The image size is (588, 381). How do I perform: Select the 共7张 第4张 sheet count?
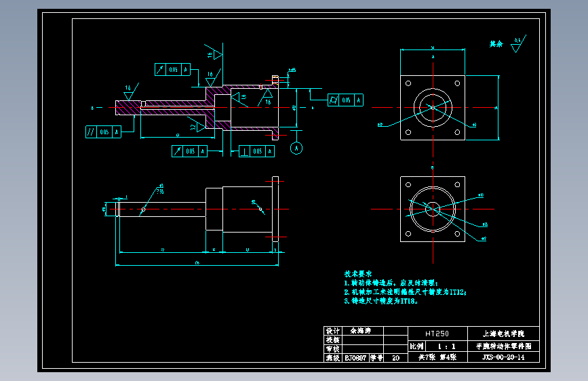point(437,357)
